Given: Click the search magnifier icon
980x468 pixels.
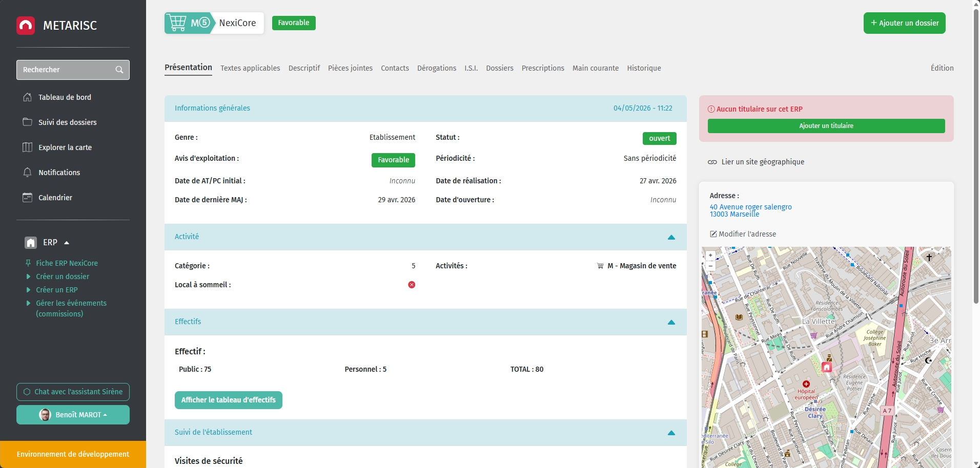Looking at the screenshot, I should 119,70.
